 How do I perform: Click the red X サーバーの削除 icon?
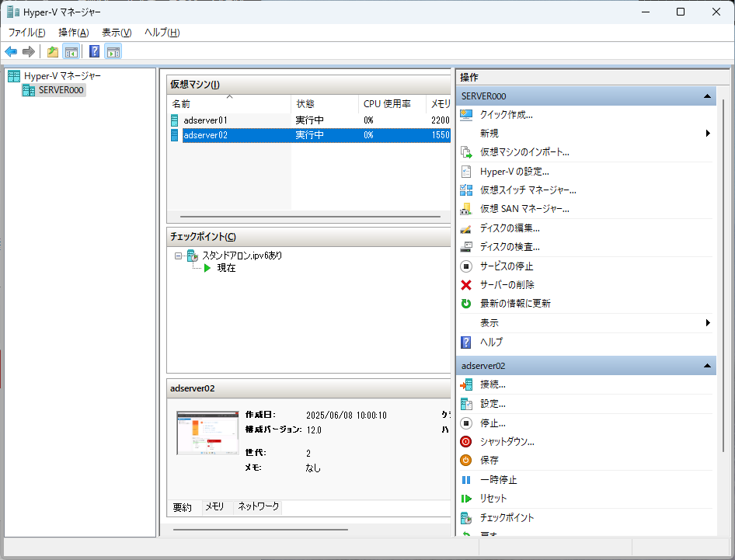466,285
